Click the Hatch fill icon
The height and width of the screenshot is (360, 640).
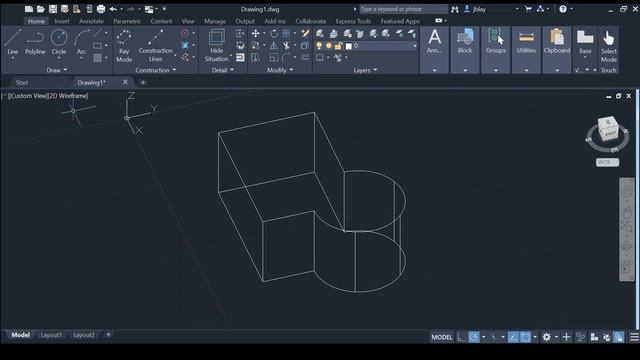(x=98, y=58)
